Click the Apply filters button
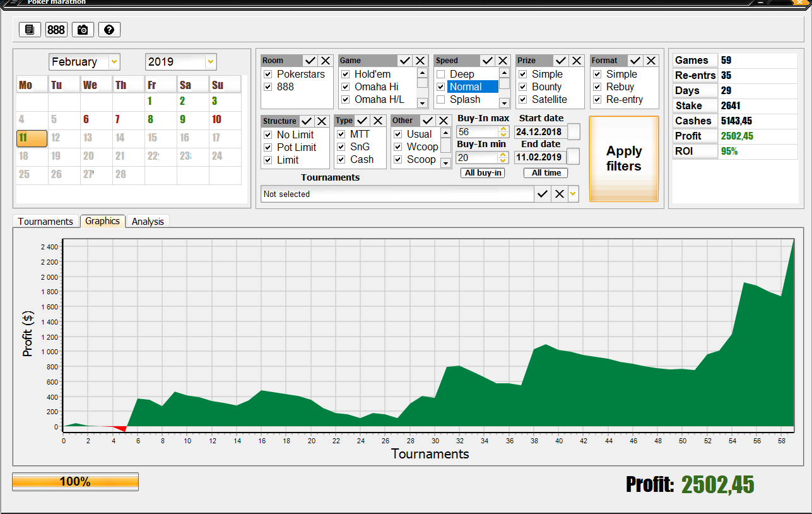The height and width of the screenshot is (514, 812). (623, 159)
